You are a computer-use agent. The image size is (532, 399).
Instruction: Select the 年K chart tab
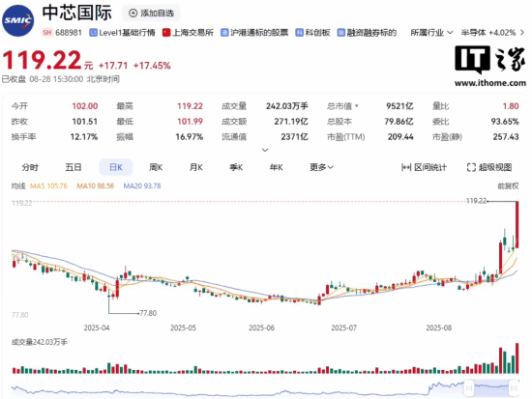tap(277, 167)
